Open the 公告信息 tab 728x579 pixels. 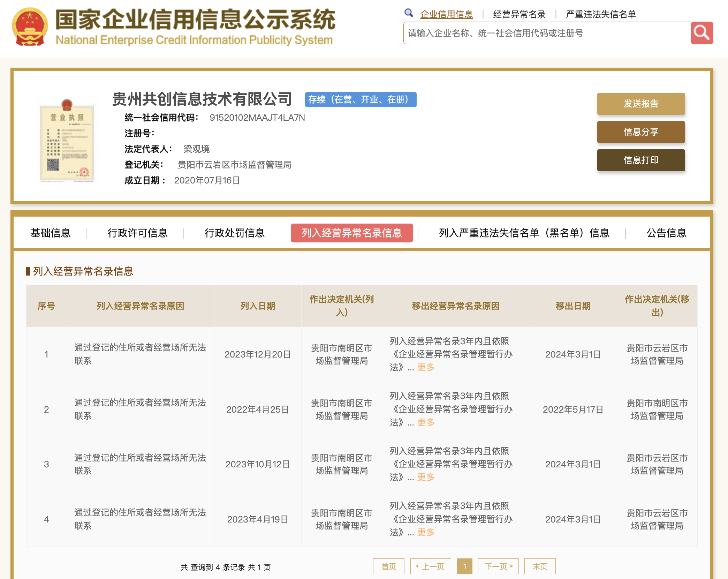point(666,233)
